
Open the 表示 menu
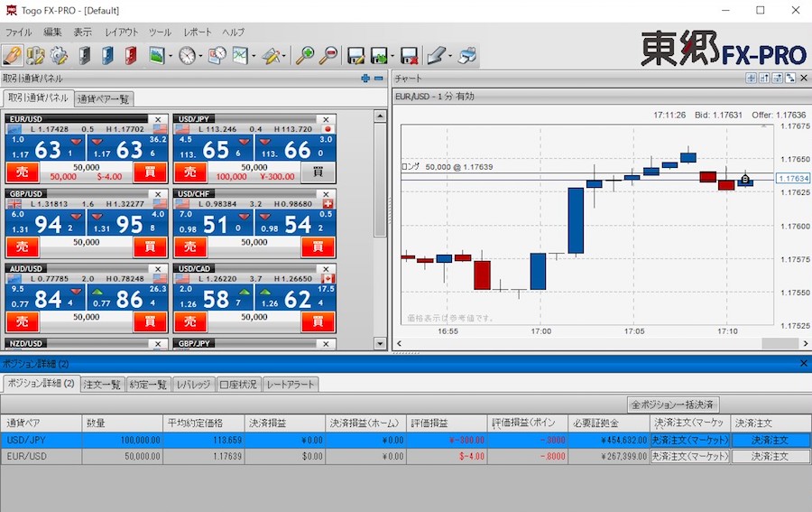tap(82, 33)
